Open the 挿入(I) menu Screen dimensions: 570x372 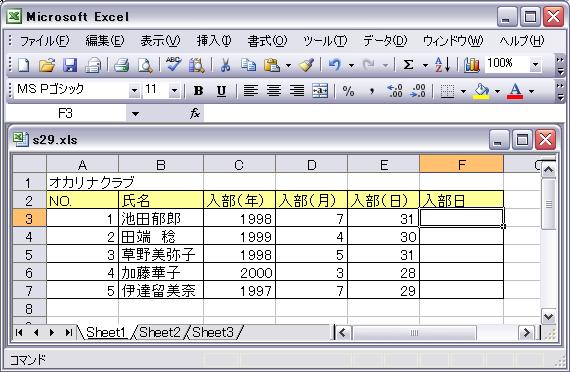coord(214,41)
